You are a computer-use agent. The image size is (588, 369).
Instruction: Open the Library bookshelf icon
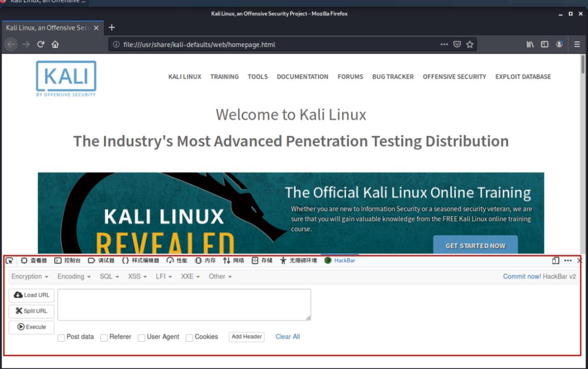tap(530, 45)
